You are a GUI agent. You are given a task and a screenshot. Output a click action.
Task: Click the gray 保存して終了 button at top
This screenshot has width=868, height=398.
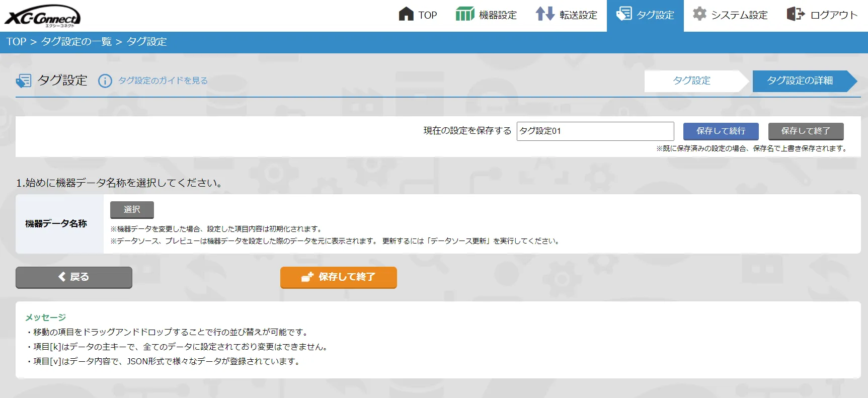(806, 131)
